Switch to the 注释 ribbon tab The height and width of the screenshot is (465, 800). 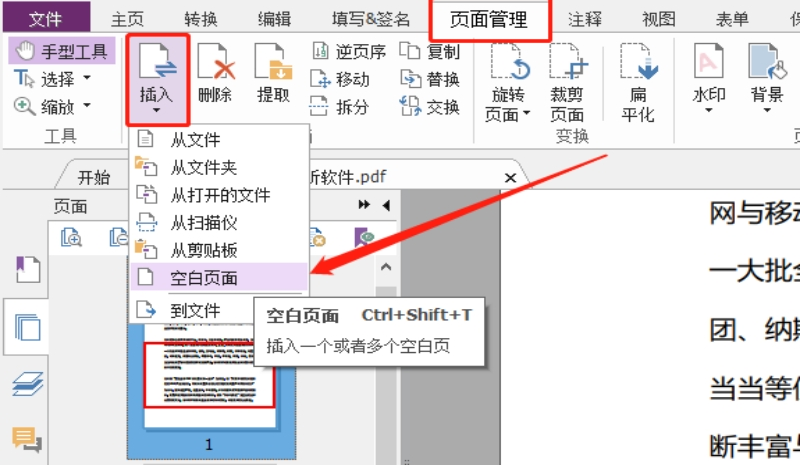585,19
